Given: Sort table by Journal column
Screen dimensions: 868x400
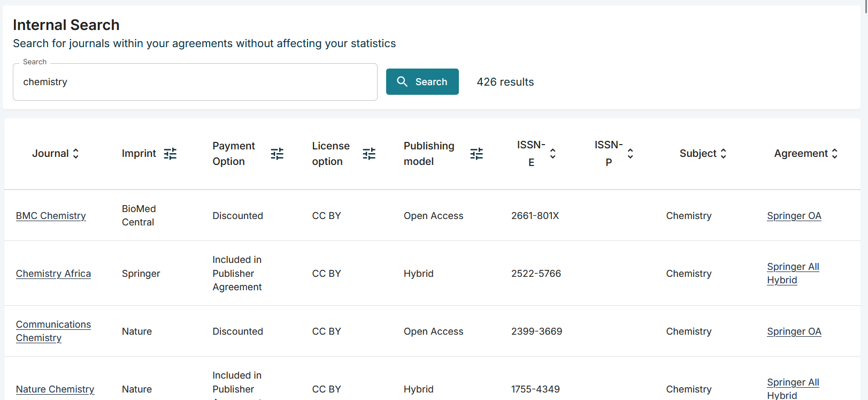Looking at the screenshot, I should (76, 154).
